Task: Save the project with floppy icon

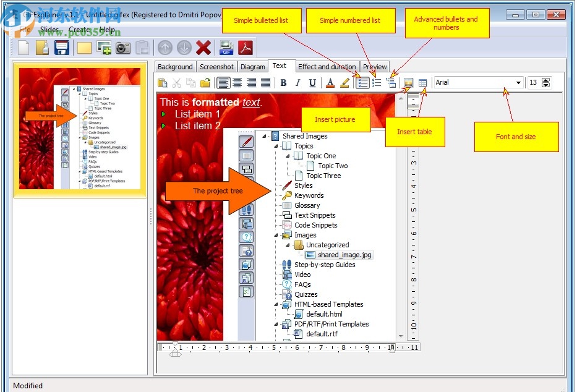Action: (x=61, y=48)
